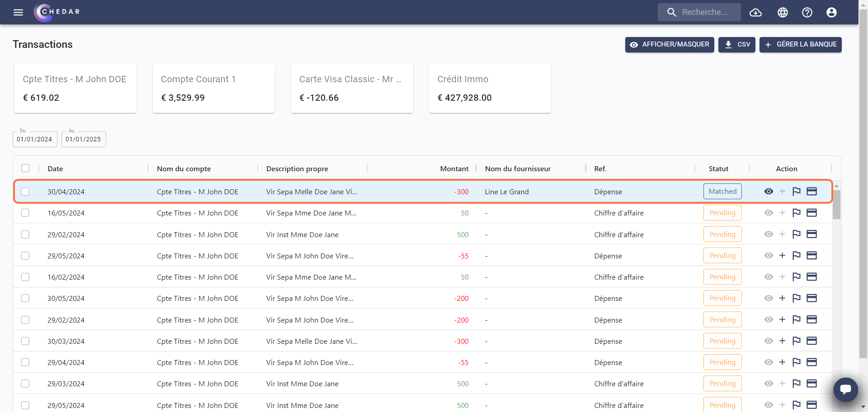Click plus icon on 29/02/2024 -200 row
This screenshot has height=412, width=868.
click(782, 319)
